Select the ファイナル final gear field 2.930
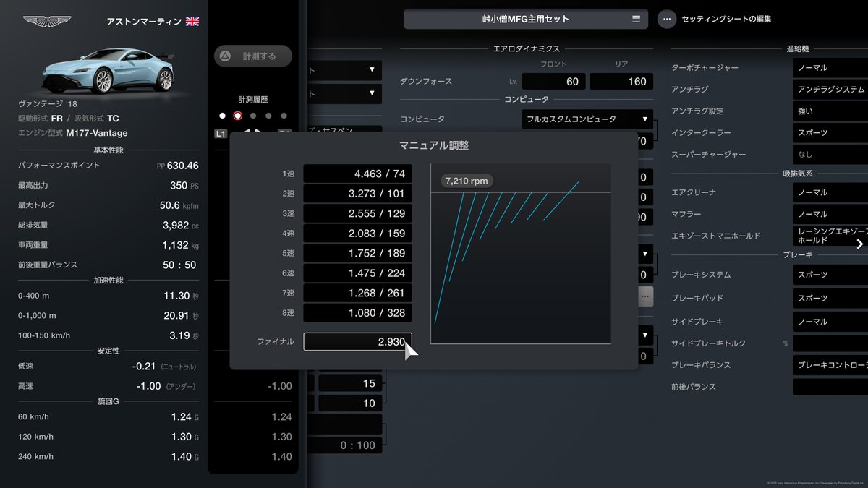Image resolution: width=868 pixels, height=488 pixels. (x=357, y=341)
